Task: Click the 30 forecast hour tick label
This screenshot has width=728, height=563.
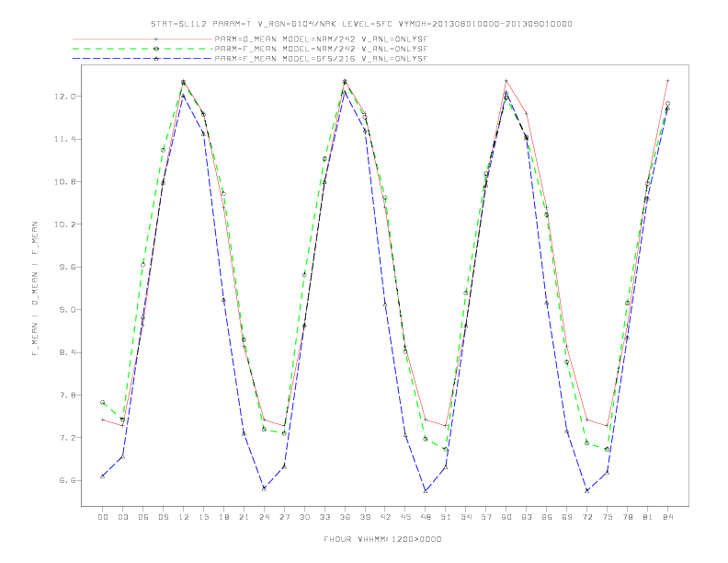Action: click(x=304, y=517)
